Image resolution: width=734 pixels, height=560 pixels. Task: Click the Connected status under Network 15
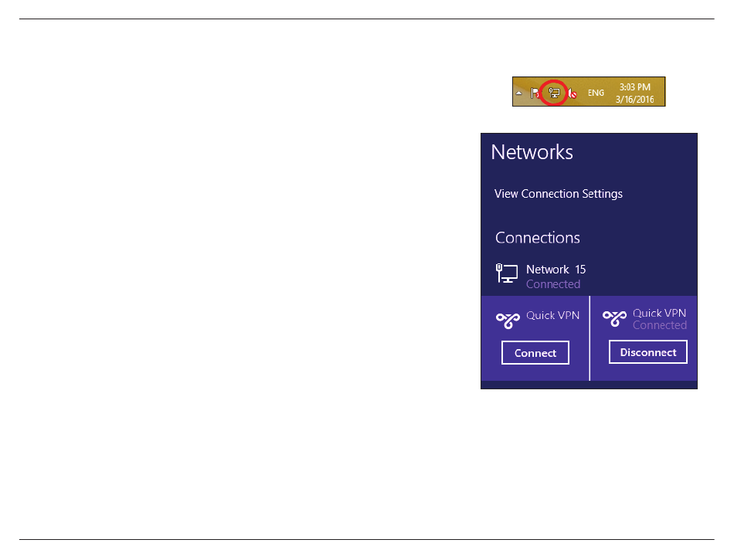click(553, 284)
